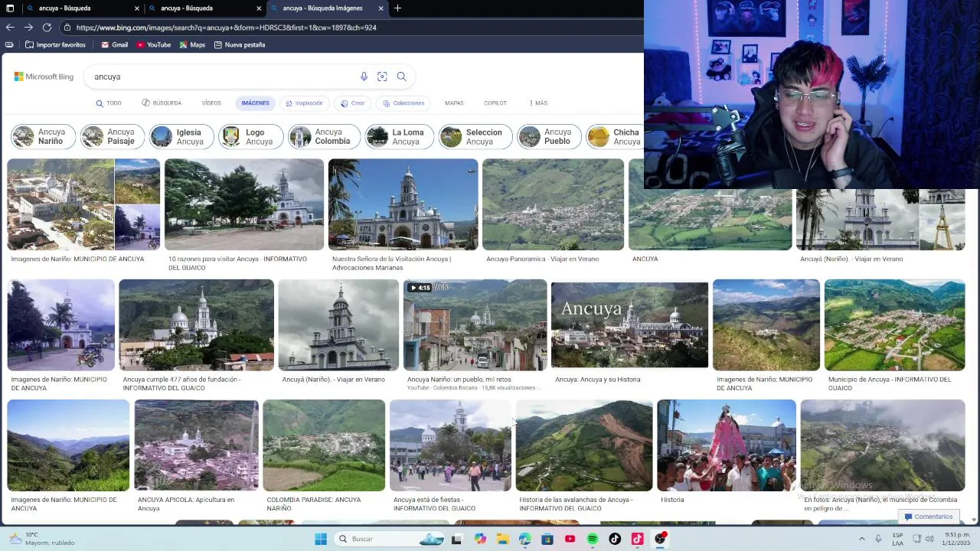Click the magnifier search button
This screenshot has width=980, height=551.
(x=401, y=77)
